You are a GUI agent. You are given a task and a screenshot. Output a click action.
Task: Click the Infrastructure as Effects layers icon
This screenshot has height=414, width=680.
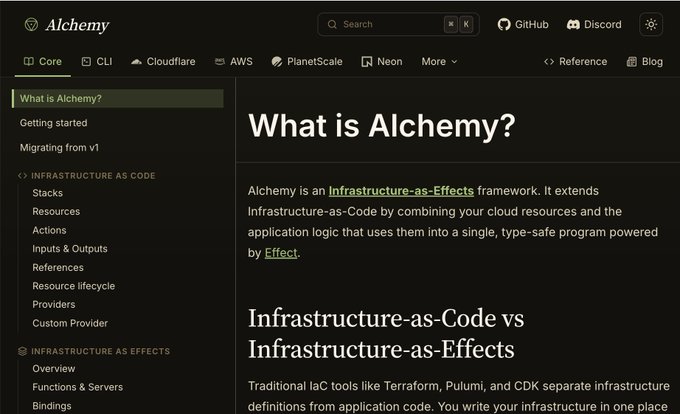pyautogui.click(x=23, y=351)
